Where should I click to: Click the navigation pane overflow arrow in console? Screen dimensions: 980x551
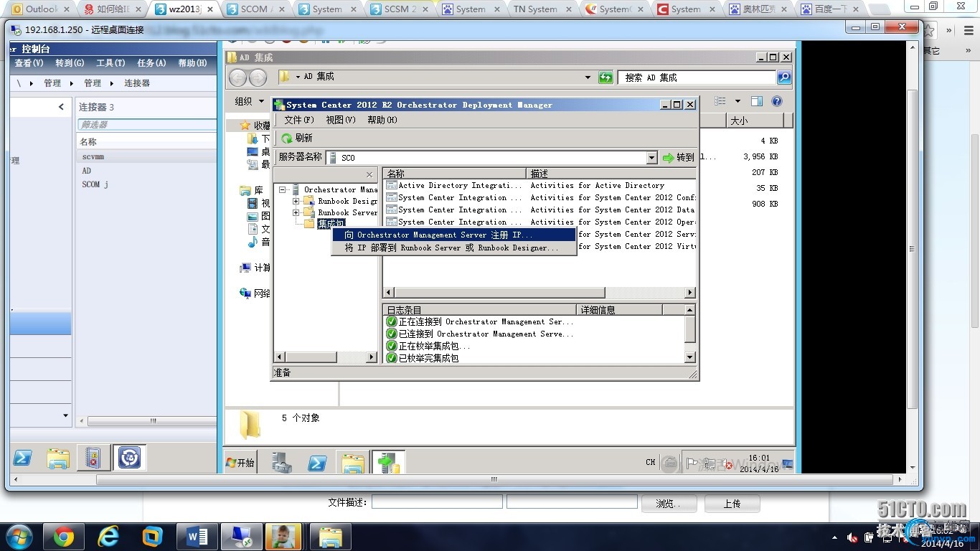[65, 415]
